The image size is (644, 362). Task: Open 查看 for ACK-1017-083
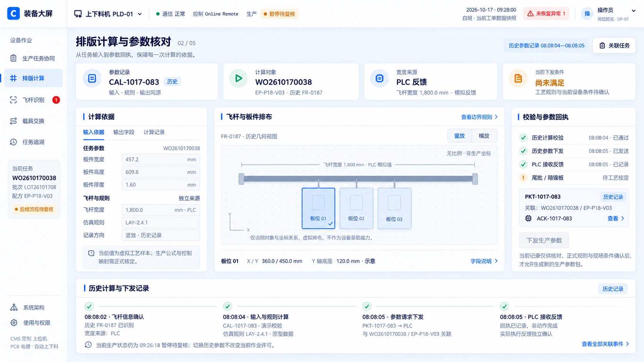pos(616,219)
